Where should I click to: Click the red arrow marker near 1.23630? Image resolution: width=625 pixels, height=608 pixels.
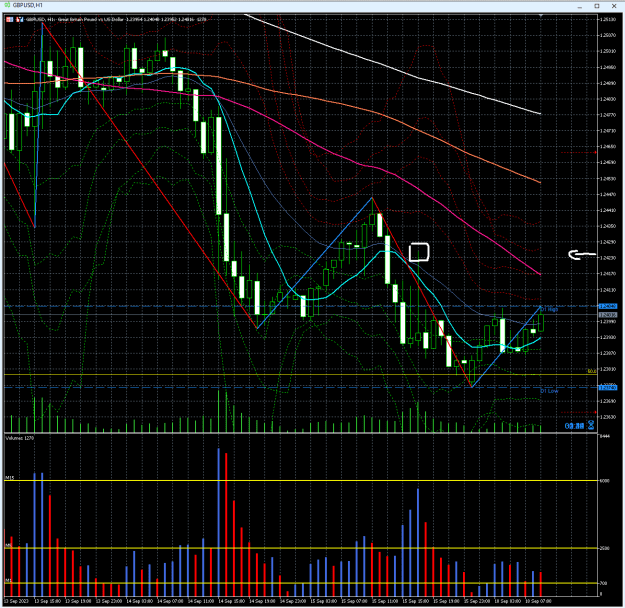point(596,412)
